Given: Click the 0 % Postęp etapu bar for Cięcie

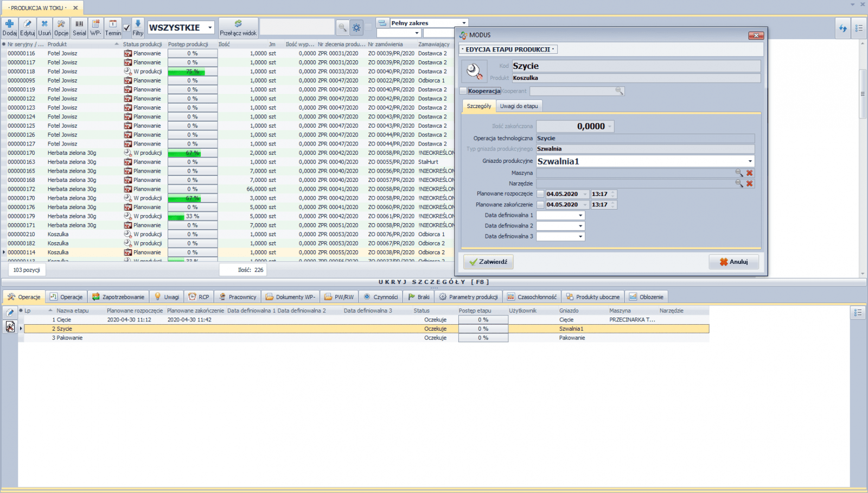Looking at the screenshot, I should [x=483, y=320].
